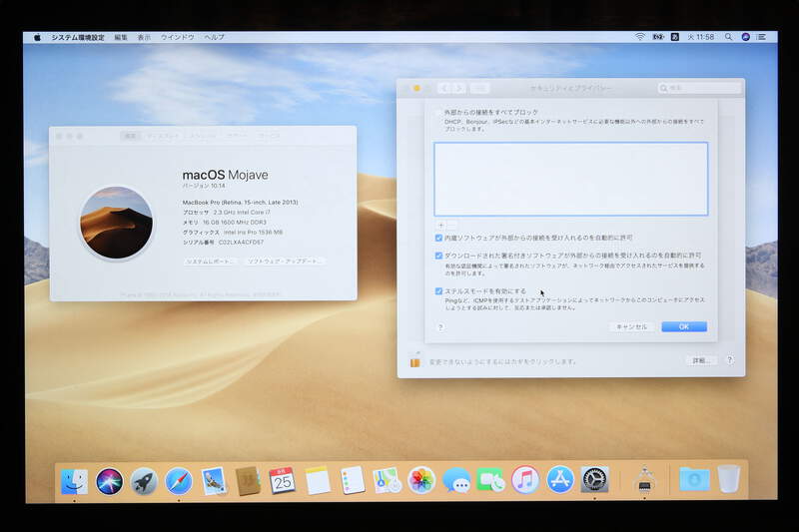Click ソフトウェア・アップデート button in About This Mac
This screenshot has height=532, width=799.
tap(284, 262)
